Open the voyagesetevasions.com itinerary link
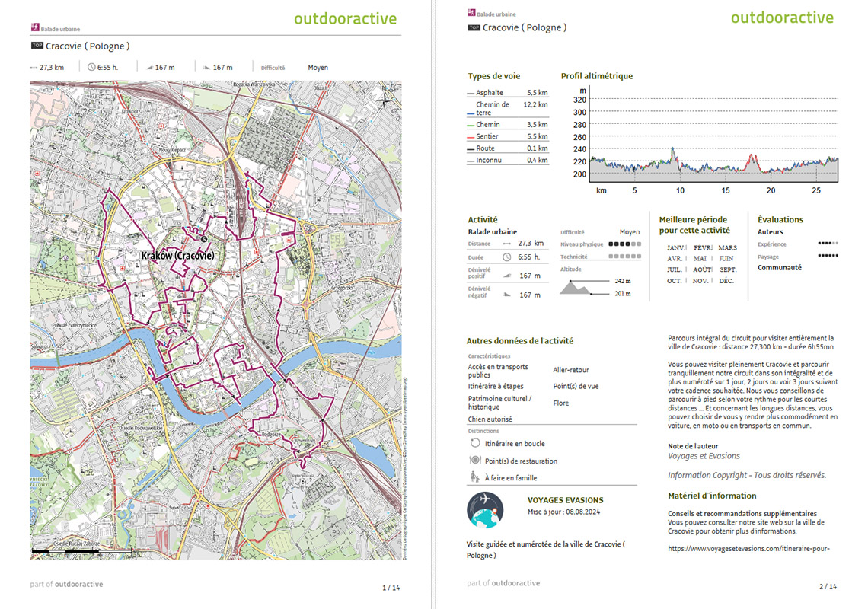The height and width of the screenshot is (609, 868). 748,549
